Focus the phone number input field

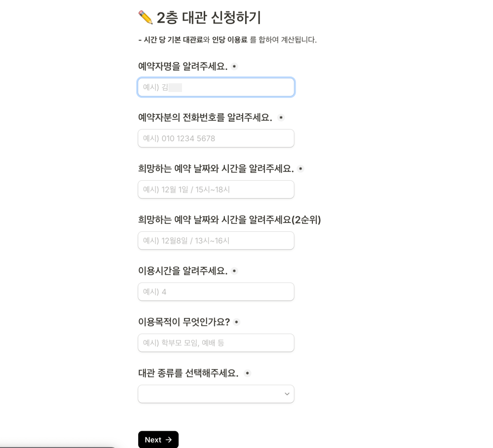coord(216,138)
